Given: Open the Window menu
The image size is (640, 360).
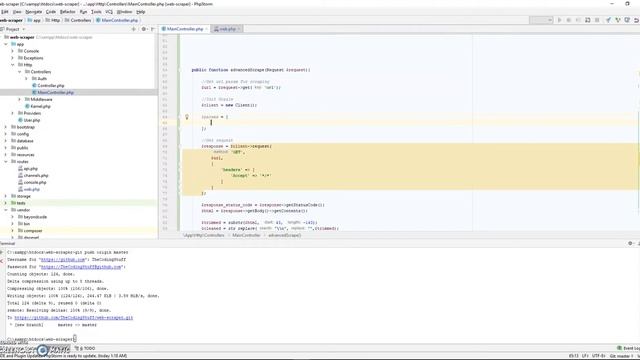Looking at the screenshot, I should (x=124, y=12).
